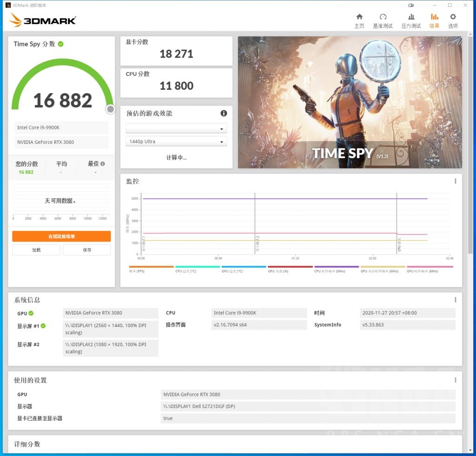Expand the 1440p Ultra dropdown
Viewport: 476px width, 456px height.
click(176, 141)
